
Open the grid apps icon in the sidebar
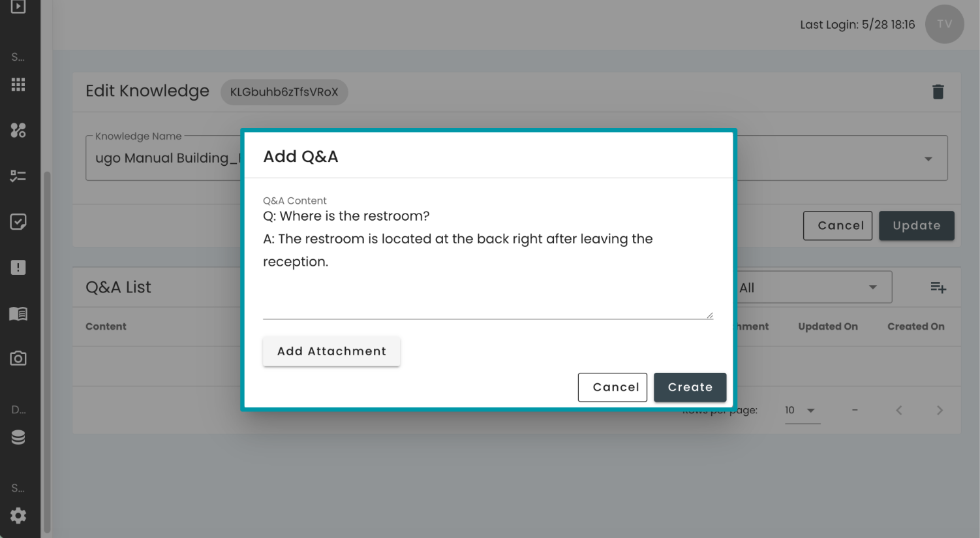[18, 84]
